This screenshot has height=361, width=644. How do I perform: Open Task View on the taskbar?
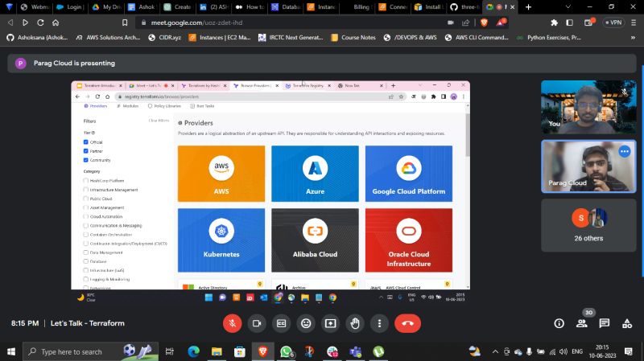pyautogui.click(x=169, y=351)
